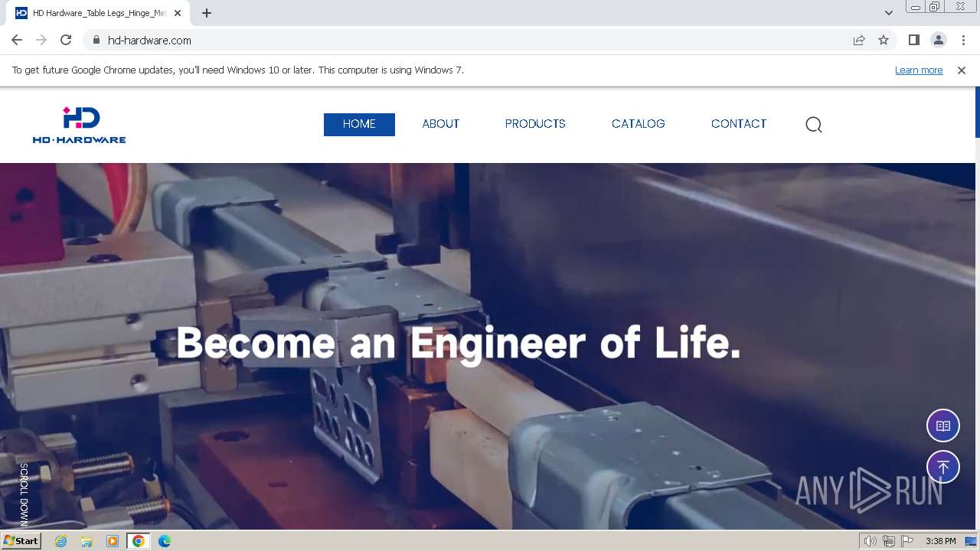The height and width of the screenshot is (551, 980).
Task: Click the HD Hardware logo
Action: coord(80,125)
